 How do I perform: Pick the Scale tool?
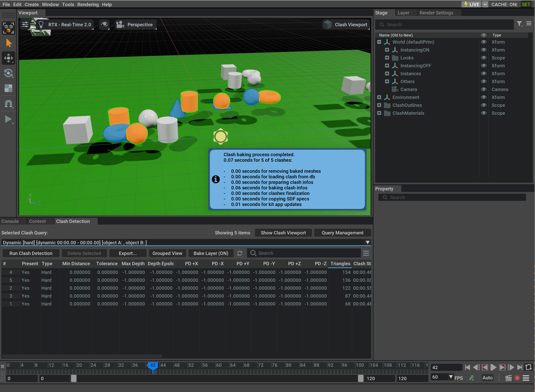tap(8, 88)
